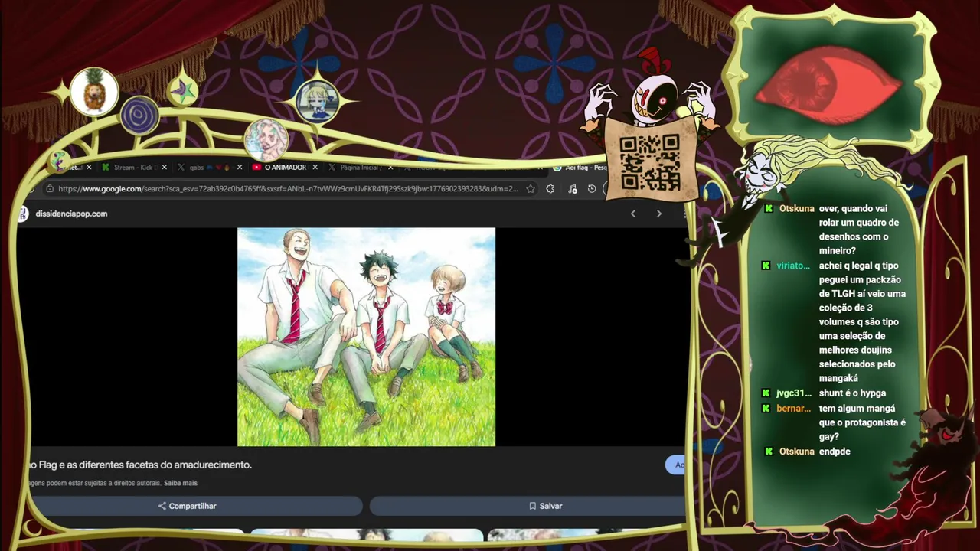Click Kick badge beside bernar... username
The height and width of the screenshot is (551, 980).
point(766,409)
